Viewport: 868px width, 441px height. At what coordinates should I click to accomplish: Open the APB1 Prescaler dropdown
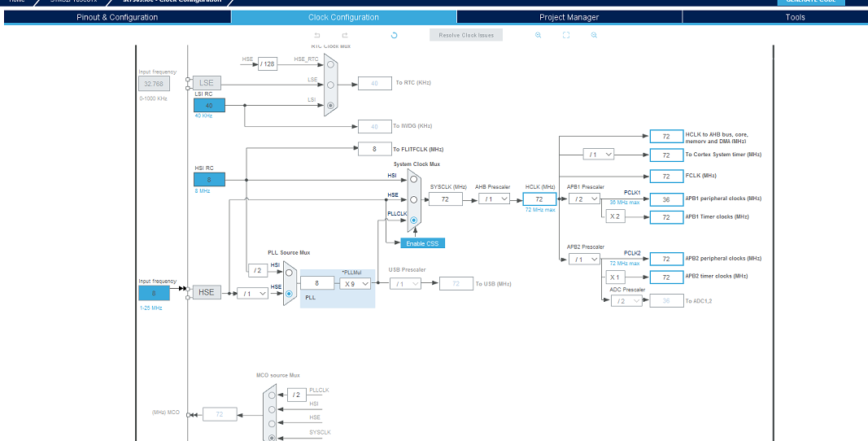click(x=585, y=199)
